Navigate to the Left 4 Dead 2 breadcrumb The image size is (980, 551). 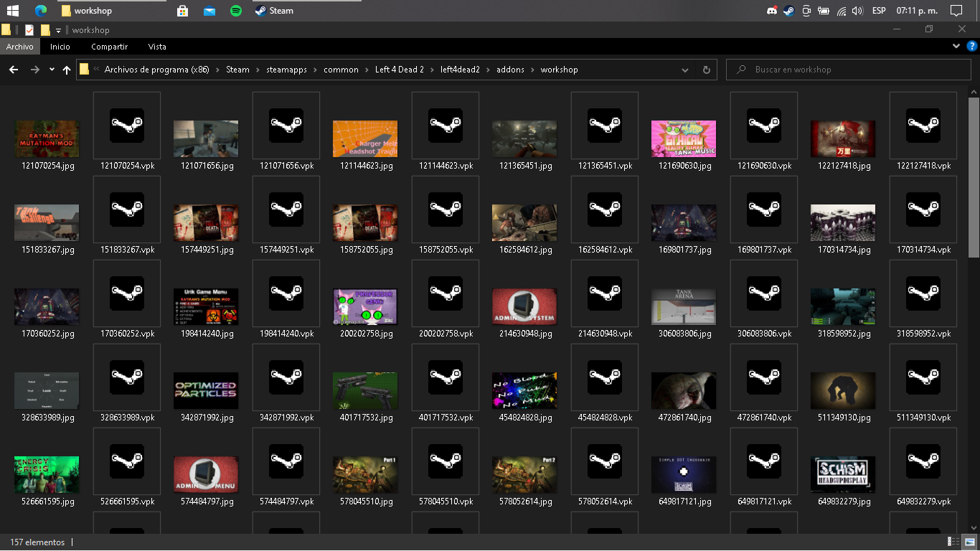pos(400,70)
